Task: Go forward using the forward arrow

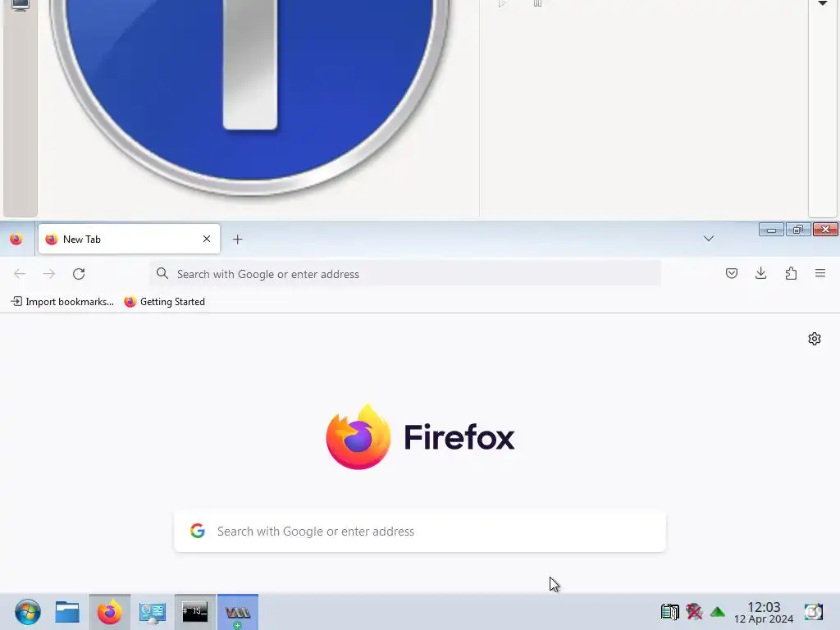Action: point(49,274)
